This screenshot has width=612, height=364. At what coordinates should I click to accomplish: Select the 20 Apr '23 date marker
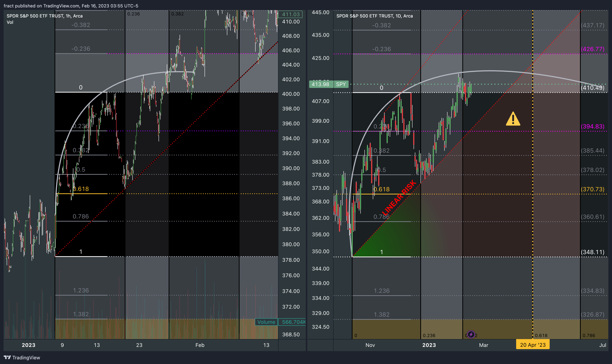[533, 345]
